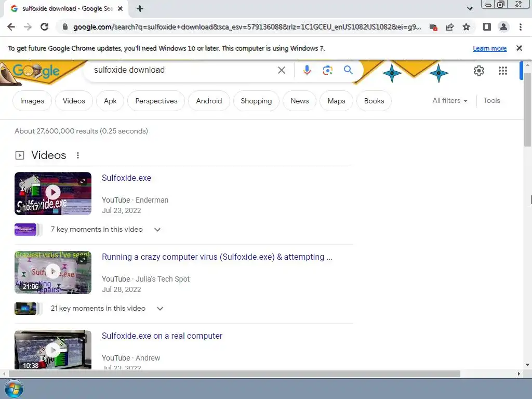
Task: Play the Andrew video thumbnail
Action: point(53,350)
